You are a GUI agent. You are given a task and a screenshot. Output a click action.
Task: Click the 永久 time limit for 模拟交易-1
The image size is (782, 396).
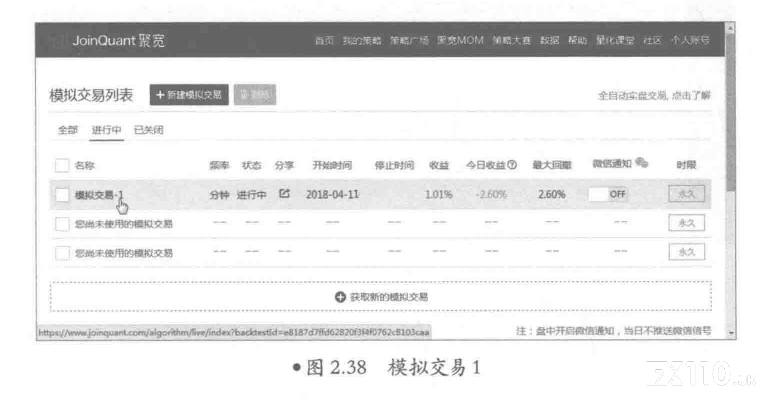pyautogui.click(x=686, y=194)
